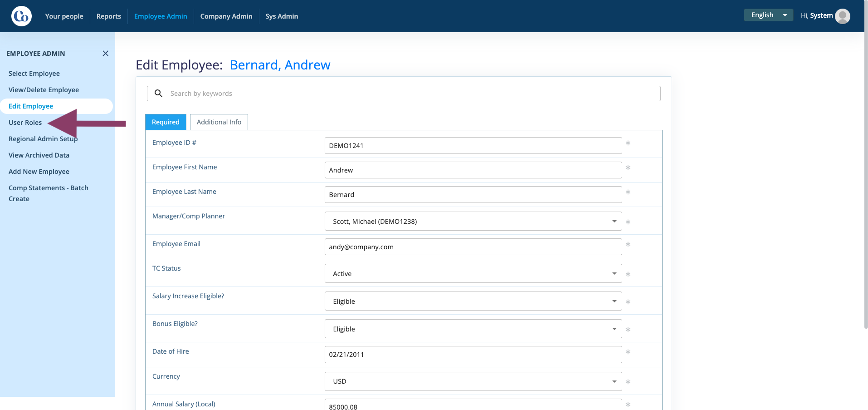Switch to the Required tab

coord(166,122)
